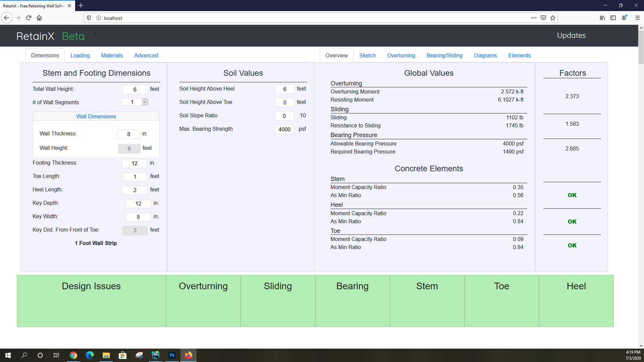Click the Max. Bearing Strength field
644x362 pixels.
click(284, 129)
